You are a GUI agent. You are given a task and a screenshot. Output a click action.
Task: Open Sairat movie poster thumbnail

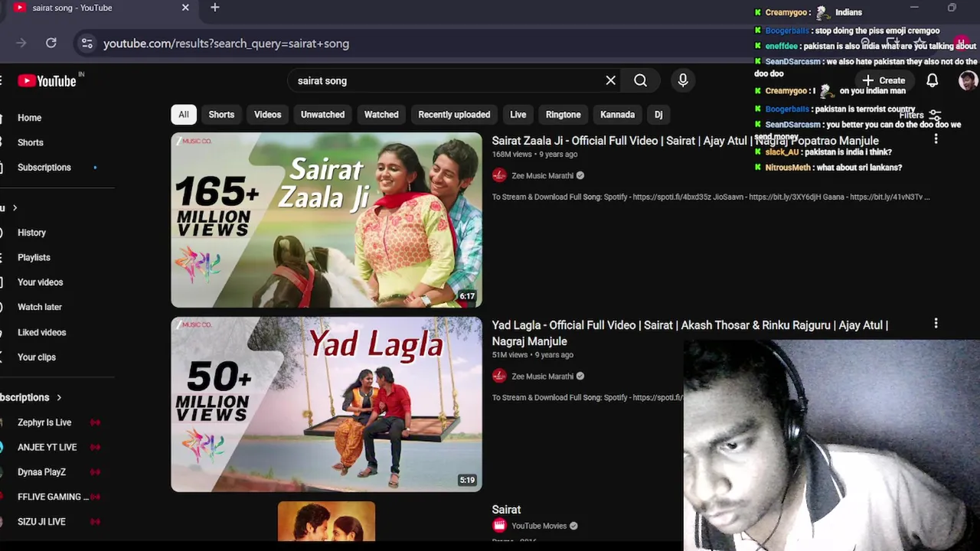326,522
